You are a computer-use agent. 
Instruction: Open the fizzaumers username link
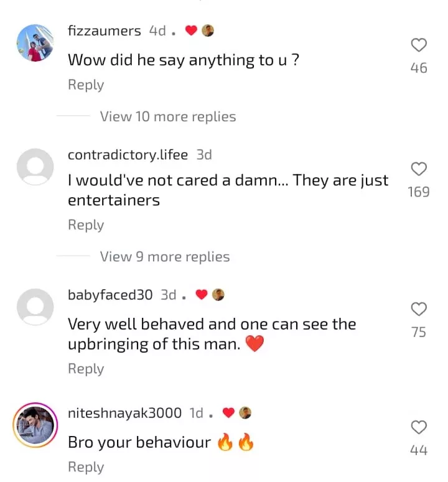pos(104,30)
